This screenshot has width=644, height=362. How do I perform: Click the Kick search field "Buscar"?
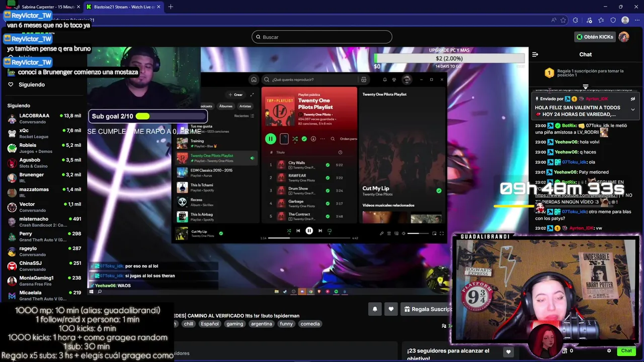tap(322, 37)
